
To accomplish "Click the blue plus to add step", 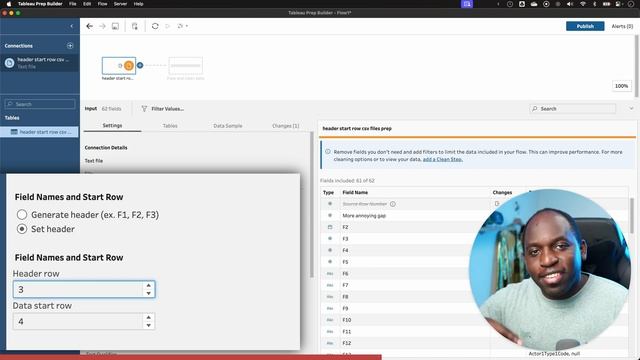I will click(x=140, y=65).
